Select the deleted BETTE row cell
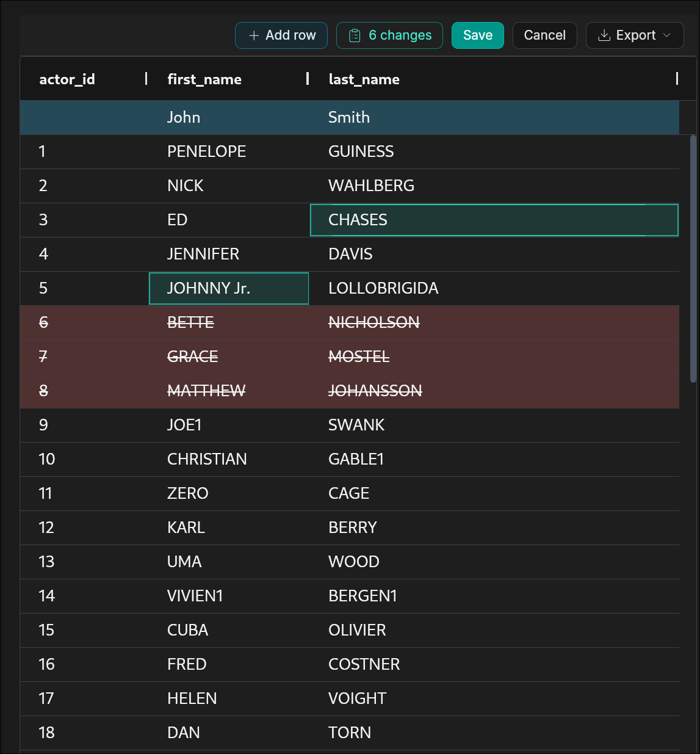 tap(229, 322)
